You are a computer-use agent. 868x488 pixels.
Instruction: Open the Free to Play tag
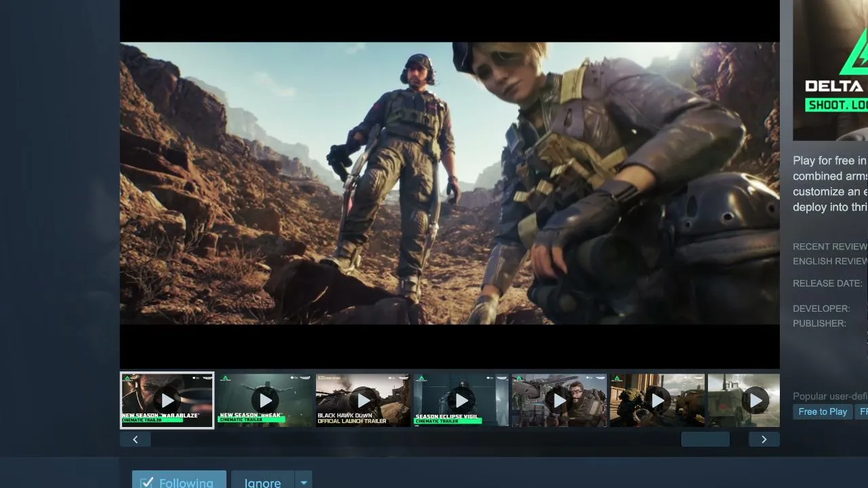[823, 411]
